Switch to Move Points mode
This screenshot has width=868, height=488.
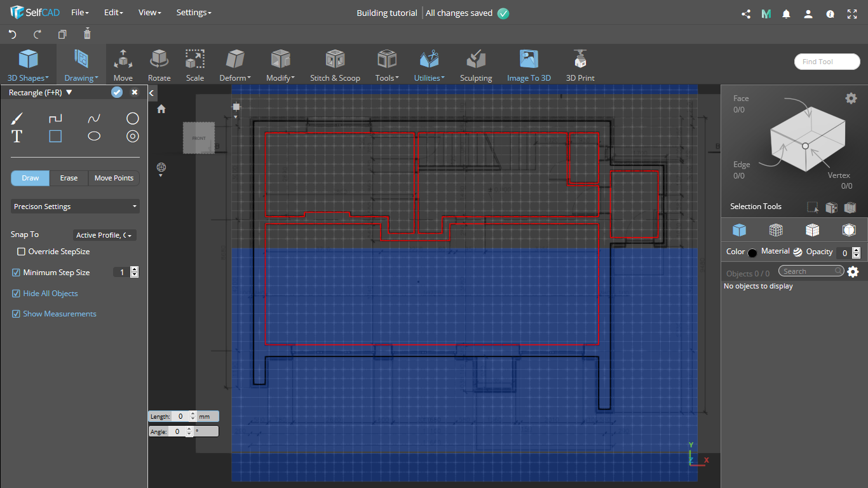[x=114, y=178]
